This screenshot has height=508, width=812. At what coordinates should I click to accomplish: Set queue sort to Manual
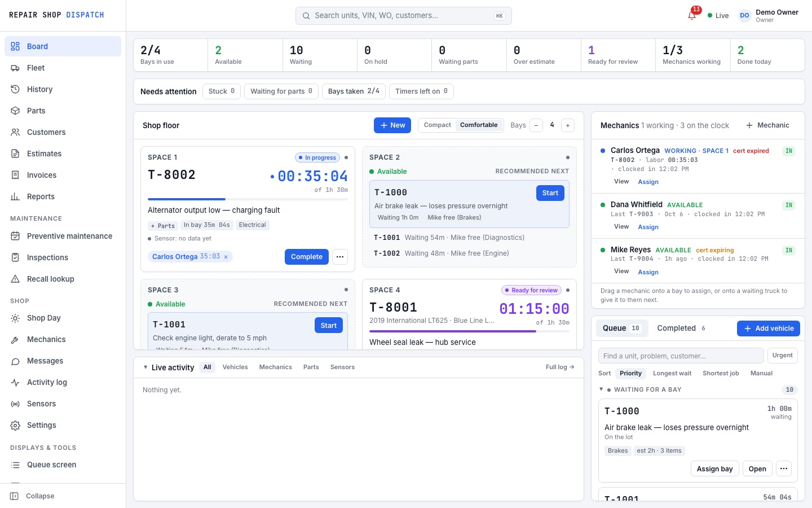point(761,373)
